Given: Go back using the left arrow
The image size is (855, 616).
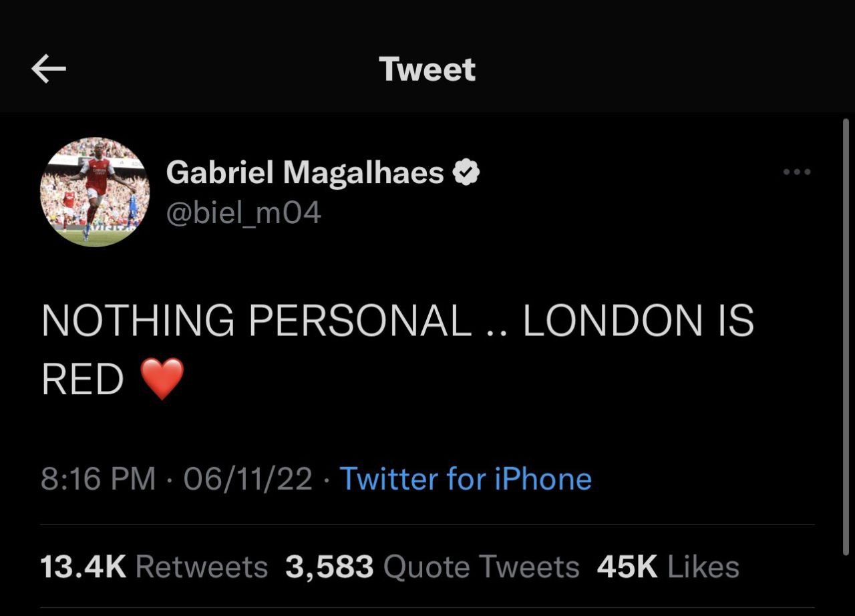Looking at the screenshot, I should [49, 69].
